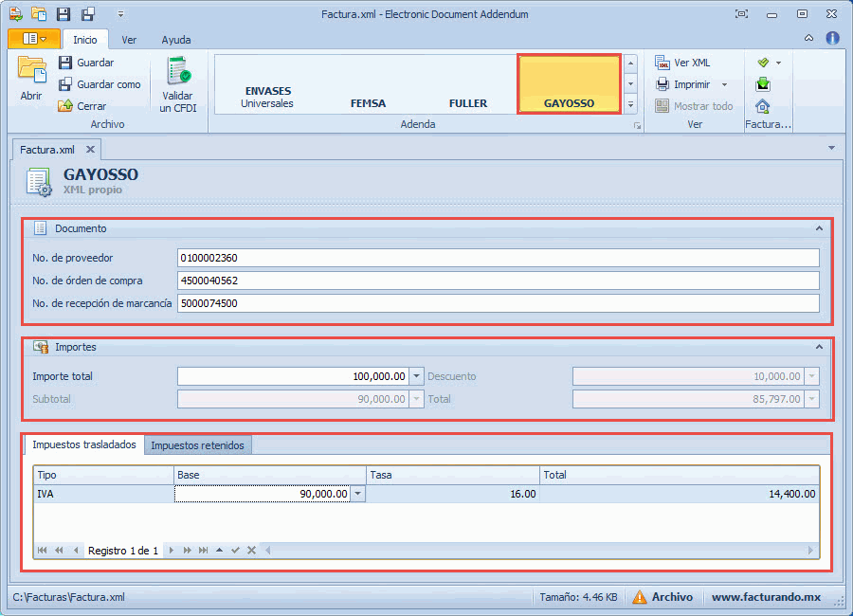Expand the Adenda gallery list
Viewport: 853px width, 616px height.
[631, 103]
